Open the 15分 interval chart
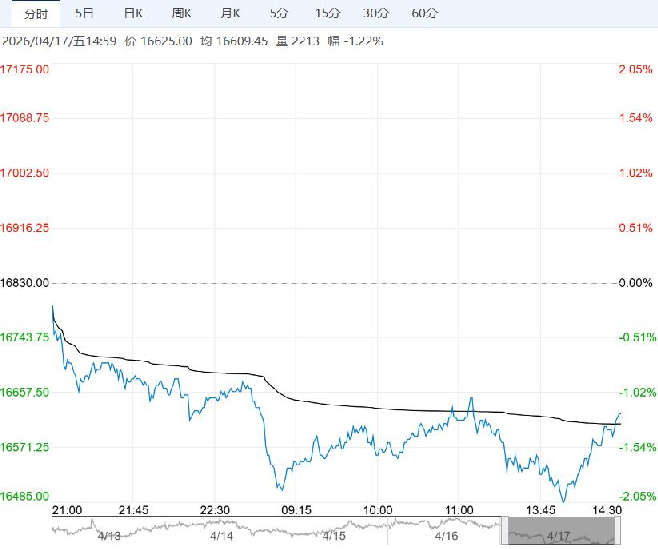Screen dimensions: 658x549 326,13
